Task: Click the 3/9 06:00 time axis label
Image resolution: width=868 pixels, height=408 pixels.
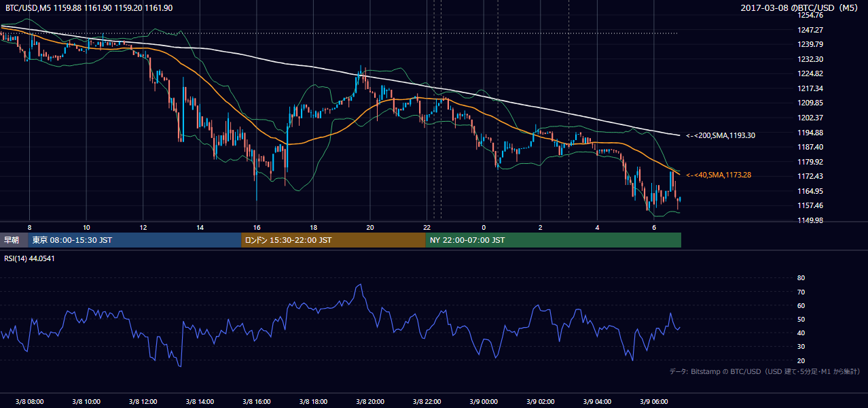Action: click(653, 401)
